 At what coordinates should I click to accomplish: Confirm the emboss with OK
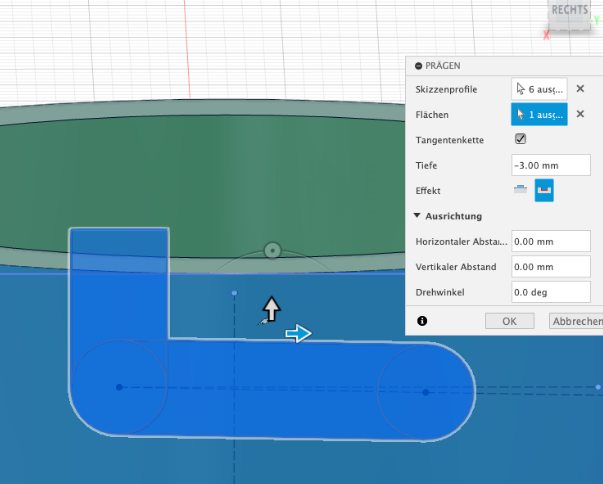(x=509, y=321)
